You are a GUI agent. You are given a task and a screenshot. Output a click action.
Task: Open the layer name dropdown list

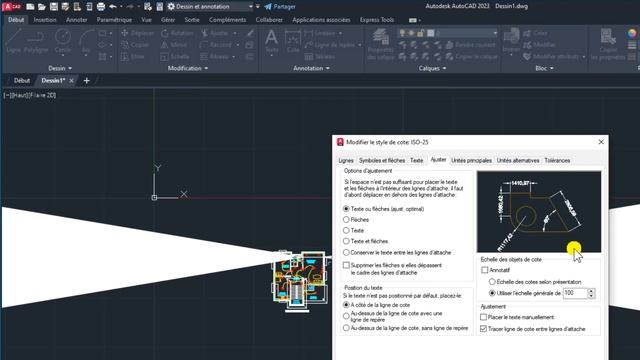[495, 33]
